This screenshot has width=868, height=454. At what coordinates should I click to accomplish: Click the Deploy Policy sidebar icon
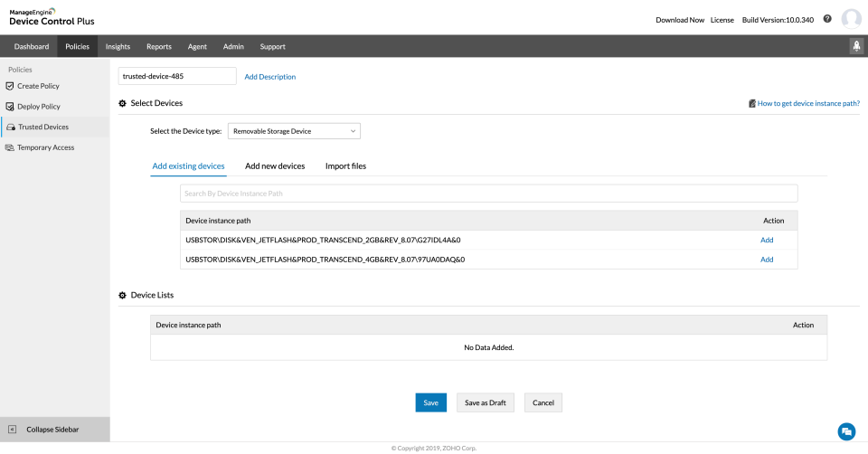10,107
